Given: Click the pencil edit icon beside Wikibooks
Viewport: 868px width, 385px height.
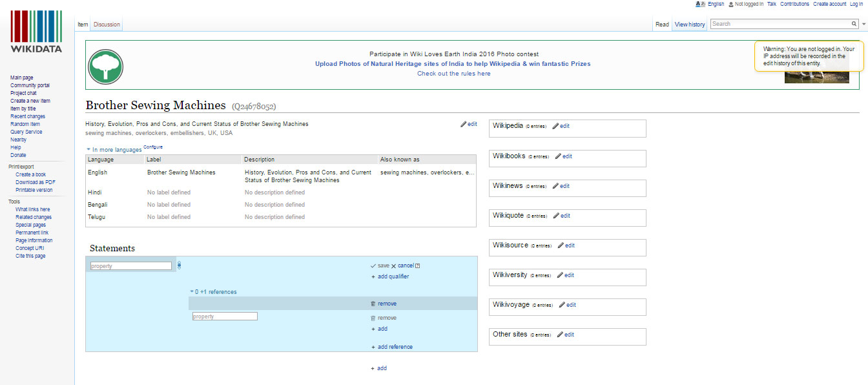Looking at the screenshot, I should point(558,156).
